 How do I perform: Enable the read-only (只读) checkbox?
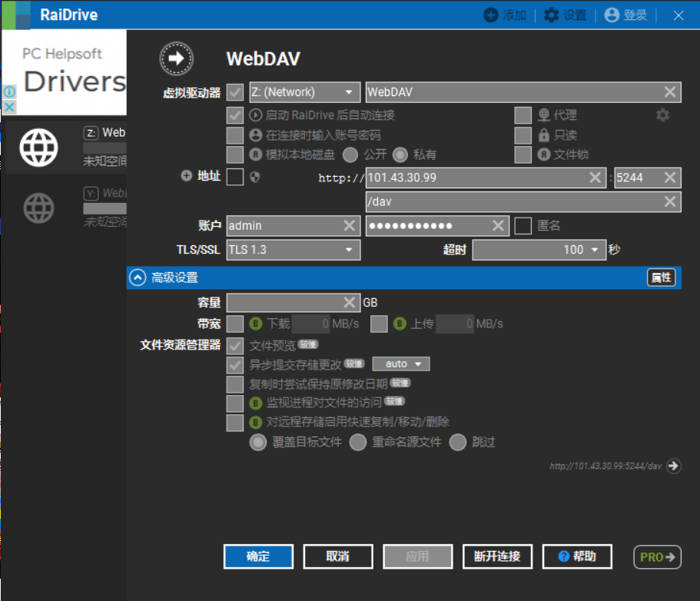pos(523,134)
